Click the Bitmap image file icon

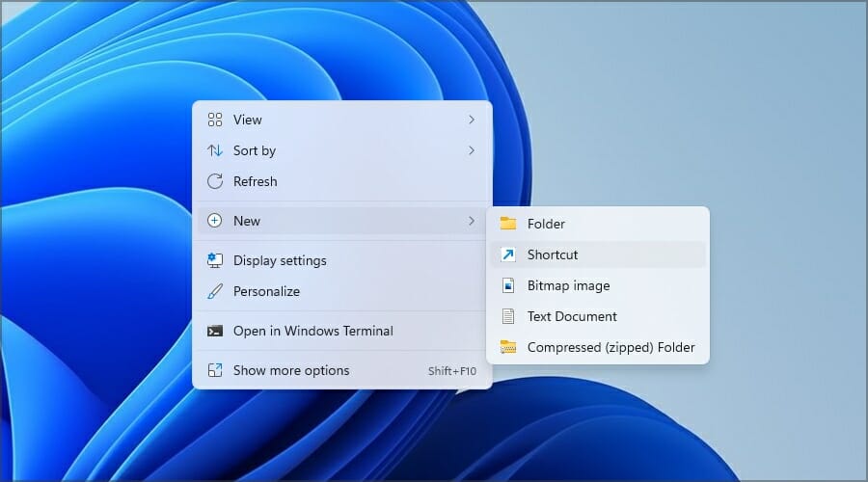click(507, 285)
